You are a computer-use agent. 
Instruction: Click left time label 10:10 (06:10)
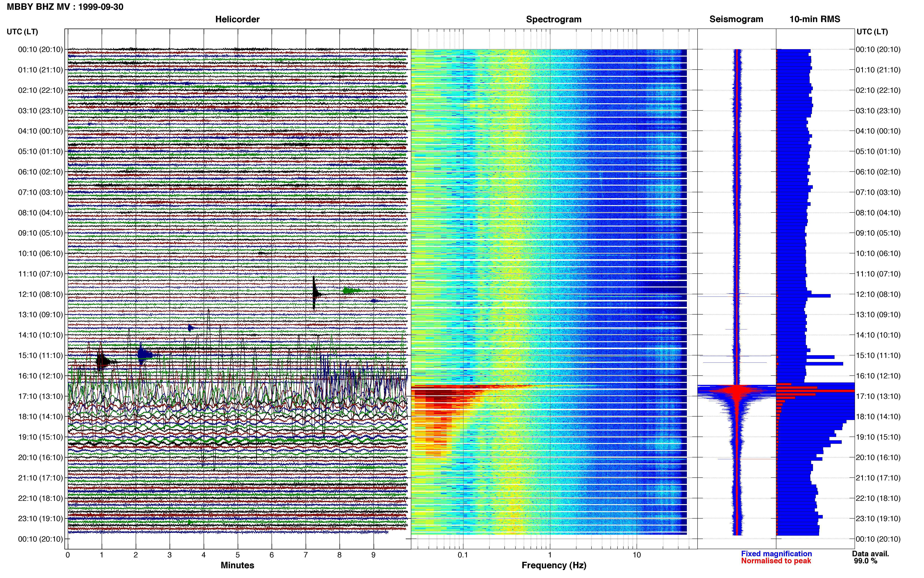pos(41,253)
